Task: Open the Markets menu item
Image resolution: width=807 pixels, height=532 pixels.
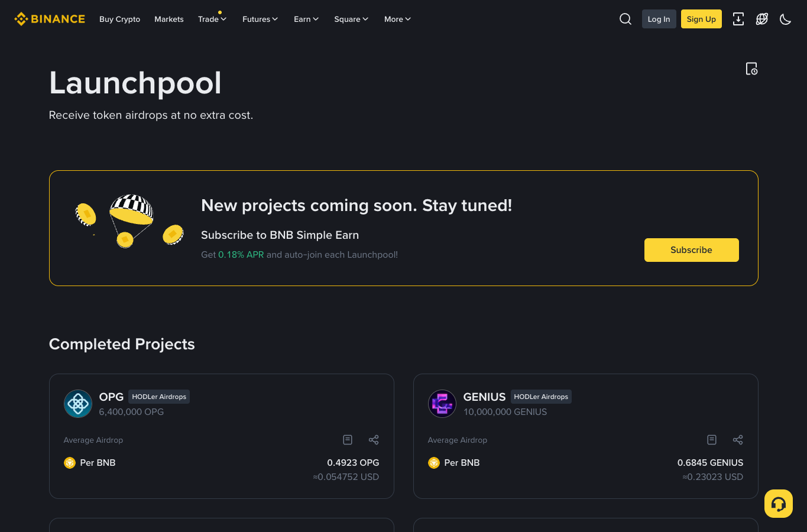Action: [x=169, y=19]
